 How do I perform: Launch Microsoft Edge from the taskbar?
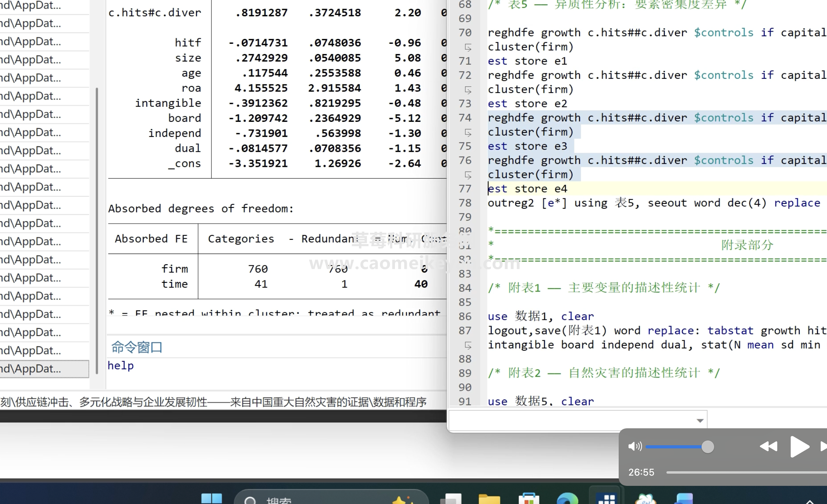click(x=567, y=499)
